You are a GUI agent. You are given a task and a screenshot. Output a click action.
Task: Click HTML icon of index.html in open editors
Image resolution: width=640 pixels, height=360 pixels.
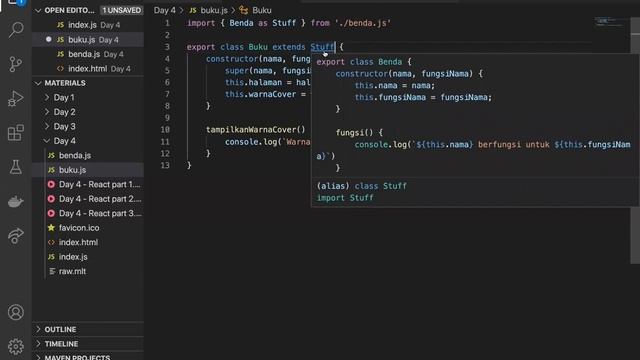pos(60,69)
